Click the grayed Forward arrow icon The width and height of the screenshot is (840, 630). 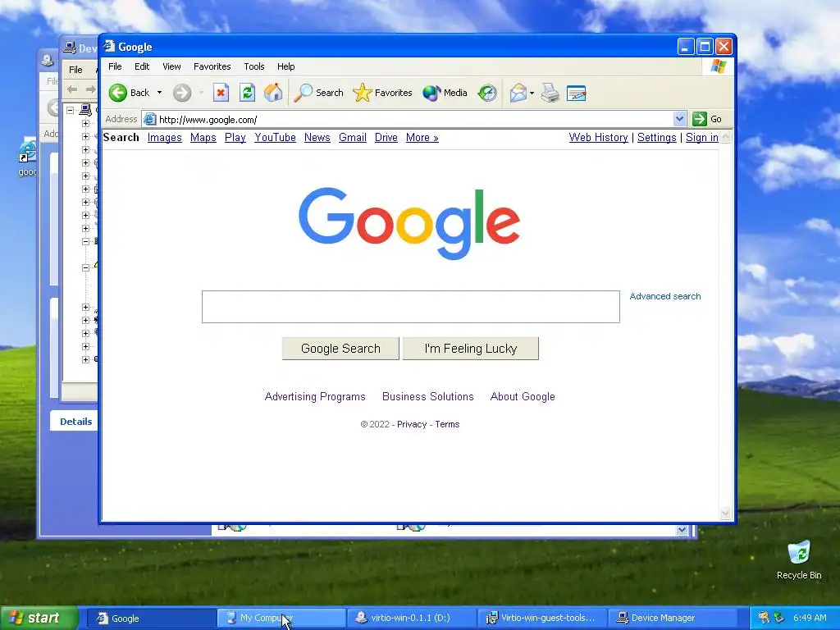click(182, 93)
